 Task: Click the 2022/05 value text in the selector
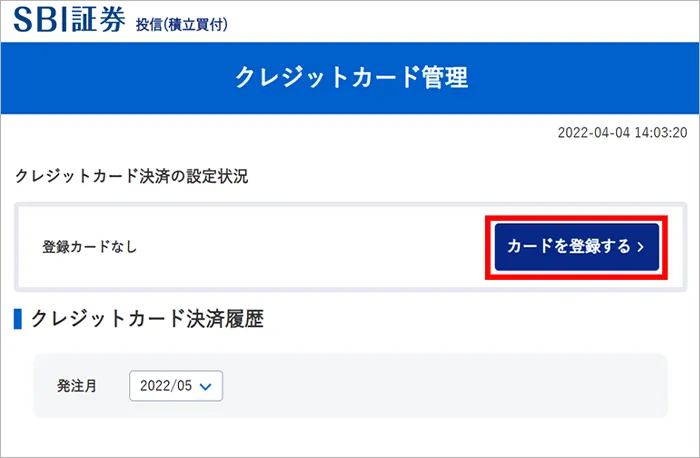tap(165, 386)
